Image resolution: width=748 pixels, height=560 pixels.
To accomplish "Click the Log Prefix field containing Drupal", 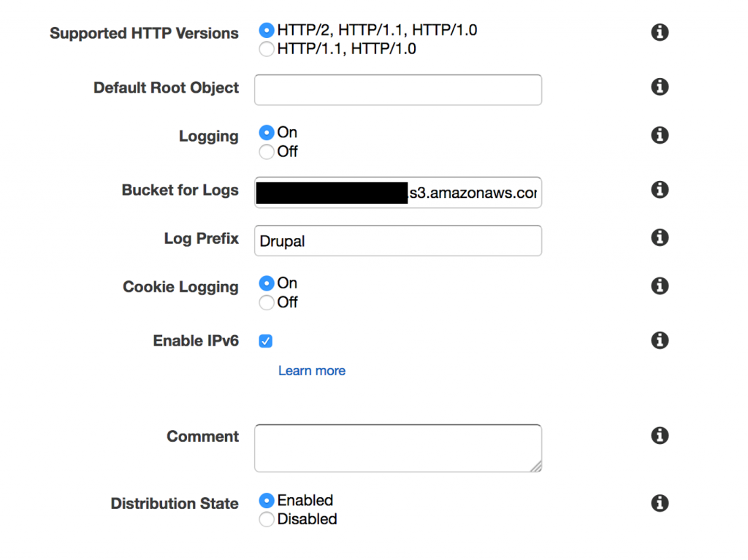I will pos(398,240).
